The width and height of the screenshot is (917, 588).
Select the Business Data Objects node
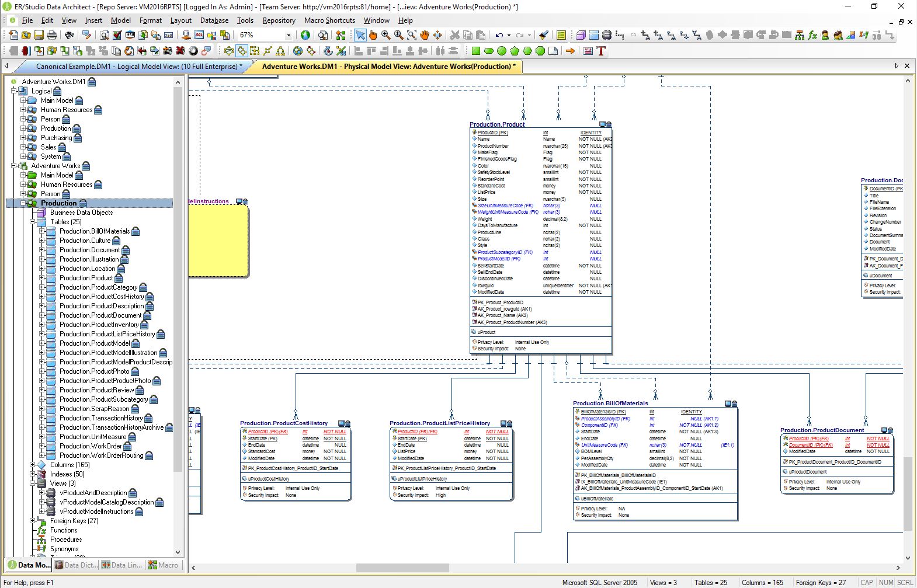[x=81, y=213]
